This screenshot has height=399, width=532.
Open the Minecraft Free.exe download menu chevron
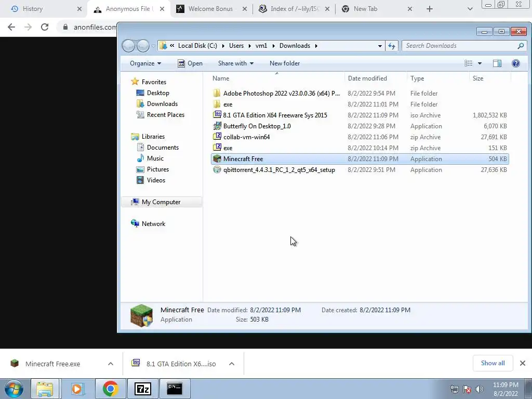(x=111, y=364)
